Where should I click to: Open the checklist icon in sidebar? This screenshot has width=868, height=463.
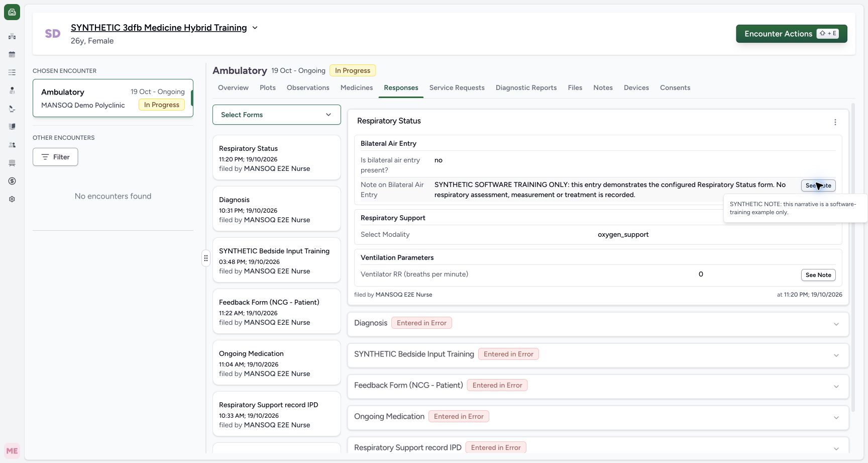[x=12, y=72]
